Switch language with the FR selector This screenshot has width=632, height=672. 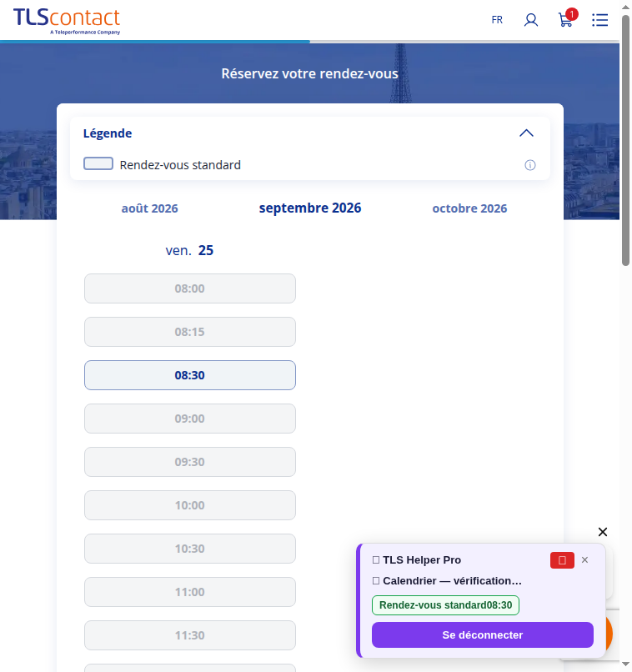(x=497, y=20)
